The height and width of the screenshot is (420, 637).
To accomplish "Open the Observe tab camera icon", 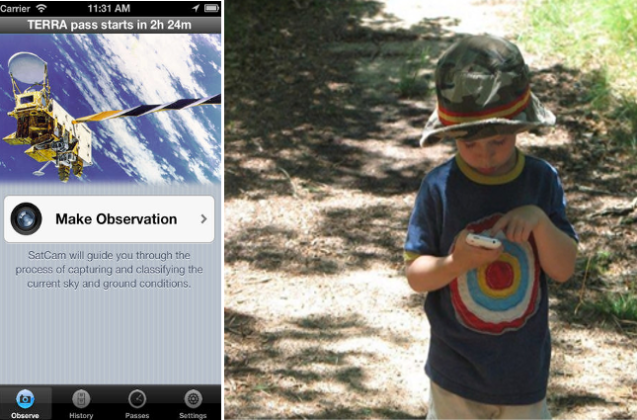I will click(x=25, y=399).
